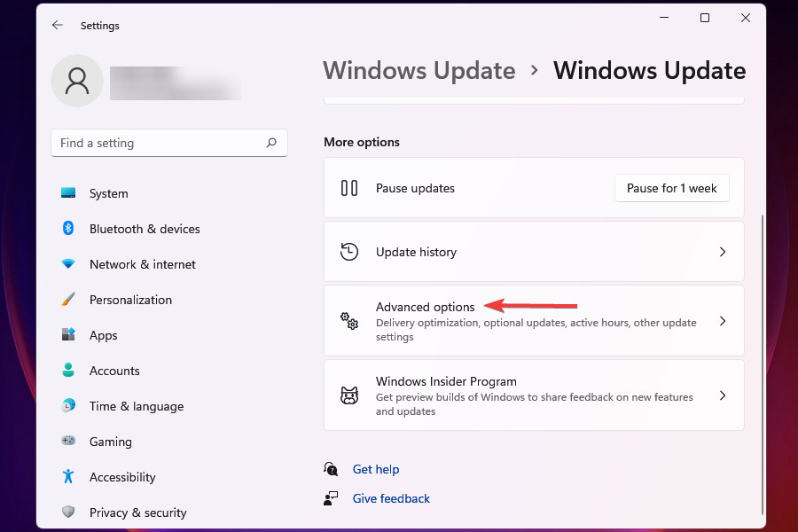
Task: Click the Apps icon in sidebar
Action: pyautogui.click(x=68, y=334)
